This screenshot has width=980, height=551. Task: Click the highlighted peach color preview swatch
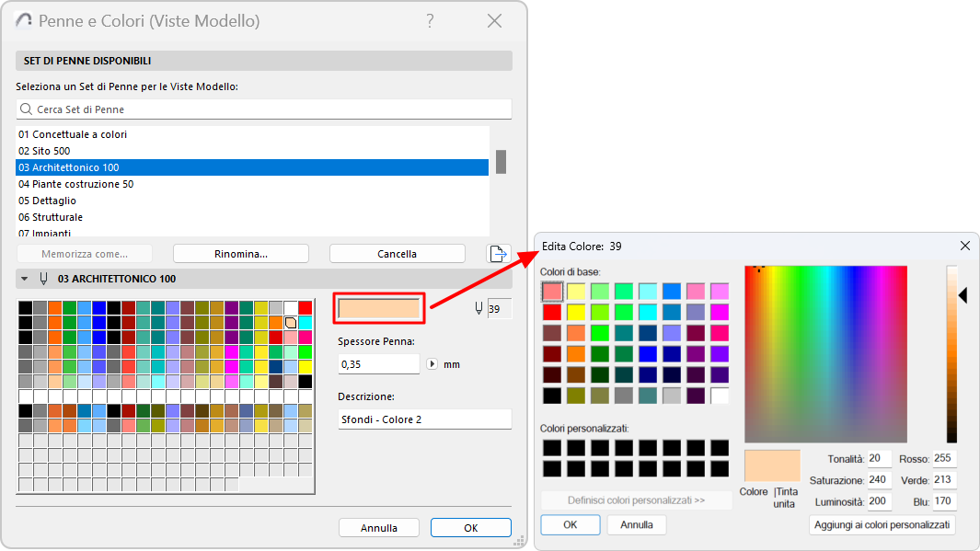(378, 308)
